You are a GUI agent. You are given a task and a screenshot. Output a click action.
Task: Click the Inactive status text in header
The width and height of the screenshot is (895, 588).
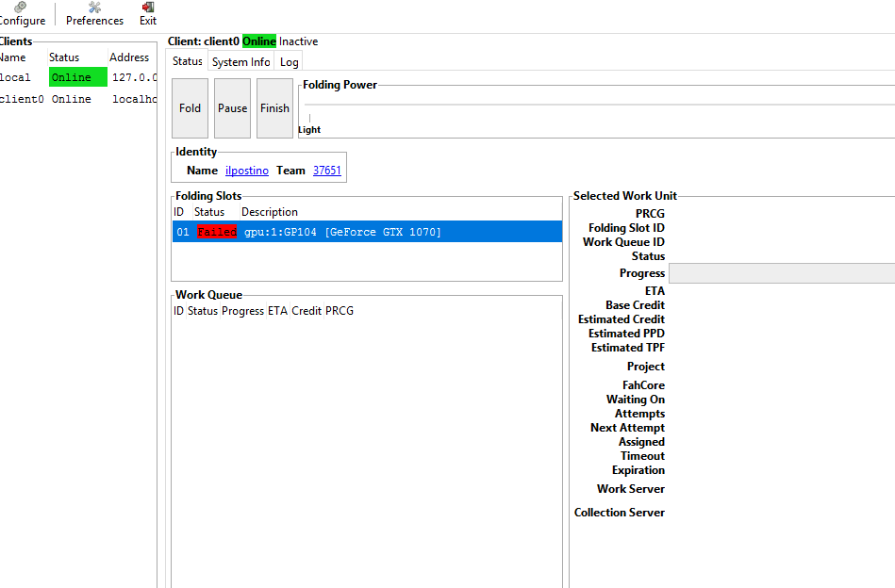[299, 41]
